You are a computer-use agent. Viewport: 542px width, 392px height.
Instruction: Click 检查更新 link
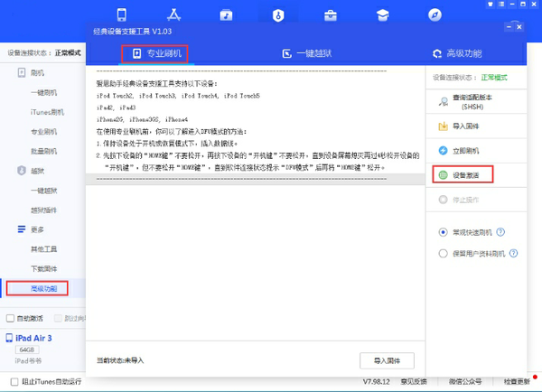click(x=517, y=382)
